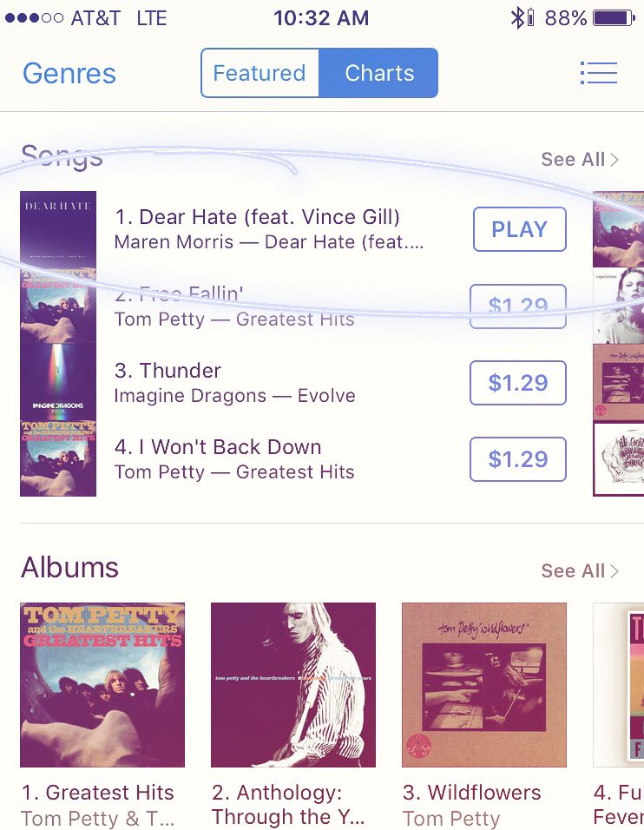This screenshot has height=830, width=644.
Task: Open Imagine Dragons Evolve artwork in Songs
Action: pyautogui.click(x=58, y=382)
